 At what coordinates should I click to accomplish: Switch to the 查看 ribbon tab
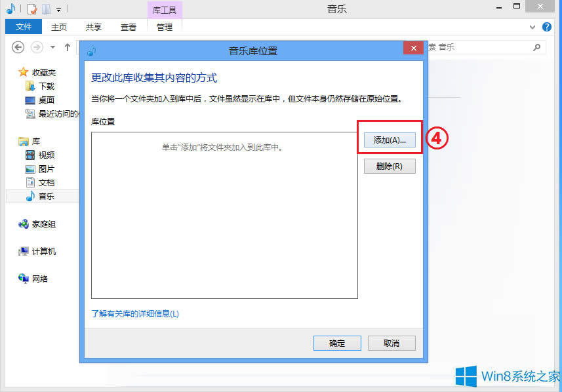129,27
